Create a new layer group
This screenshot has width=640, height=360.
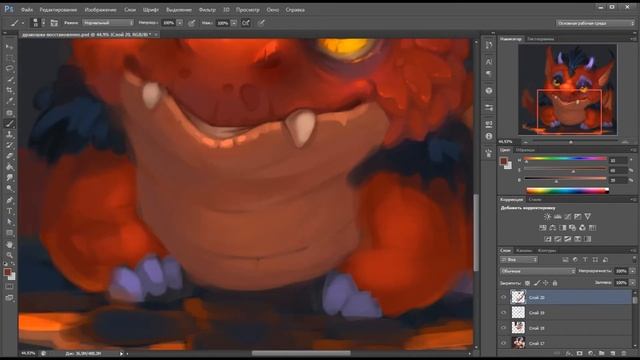click(x=602, y=353)
